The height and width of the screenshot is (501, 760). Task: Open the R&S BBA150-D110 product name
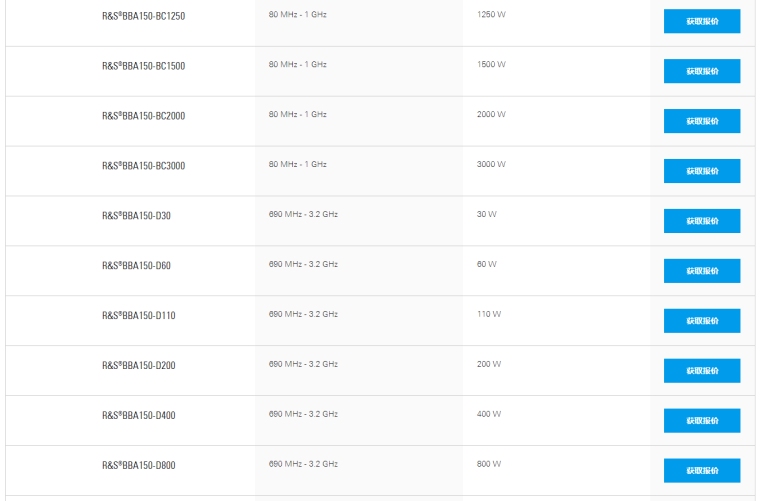(138, 316)
